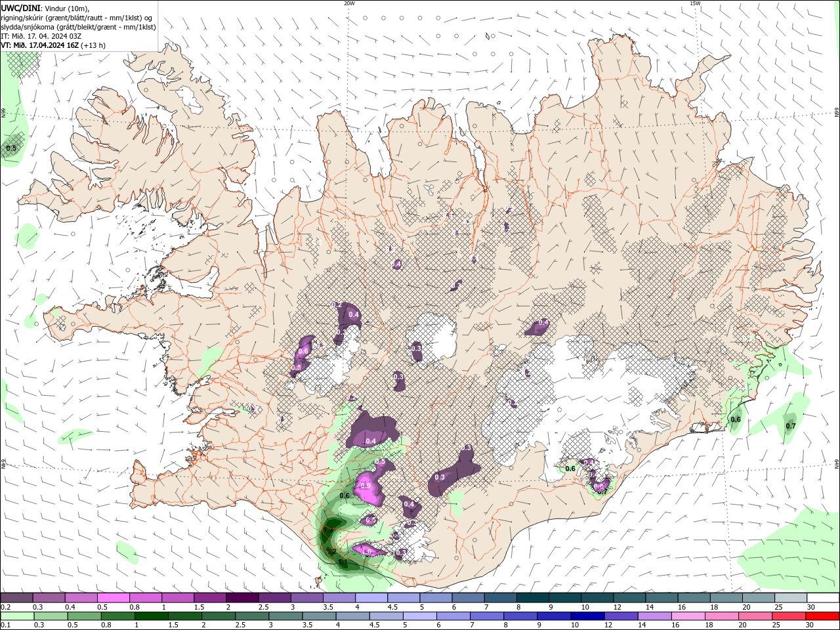Select the '0.7' value in the offshore green patch
The height and width of the screenshot is (630, 840).
click(790, 426)
